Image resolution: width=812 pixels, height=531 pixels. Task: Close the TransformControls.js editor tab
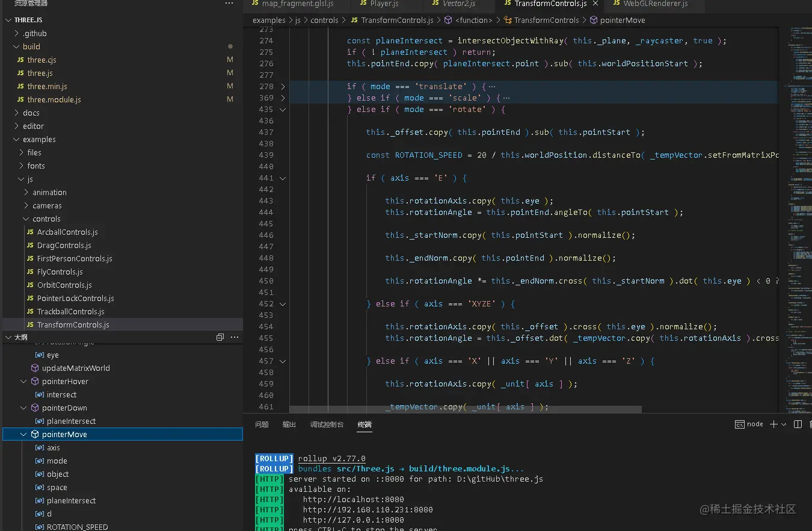tap(595, 4)
